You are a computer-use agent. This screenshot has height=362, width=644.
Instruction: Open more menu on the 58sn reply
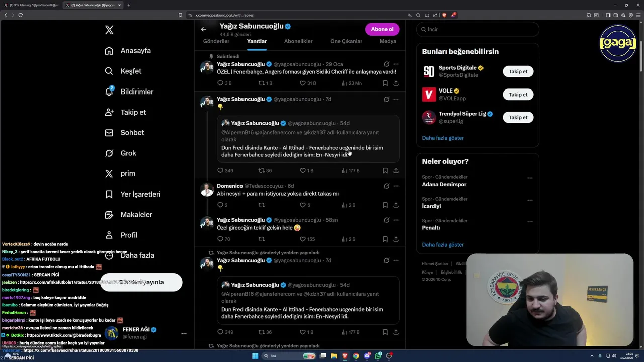click(x=396, y=220)
